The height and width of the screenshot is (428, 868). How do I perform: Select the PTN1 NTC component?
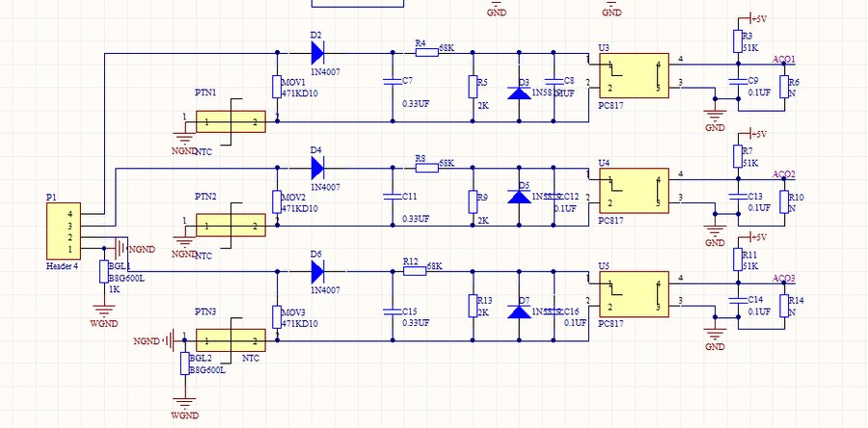pos(231,121)
